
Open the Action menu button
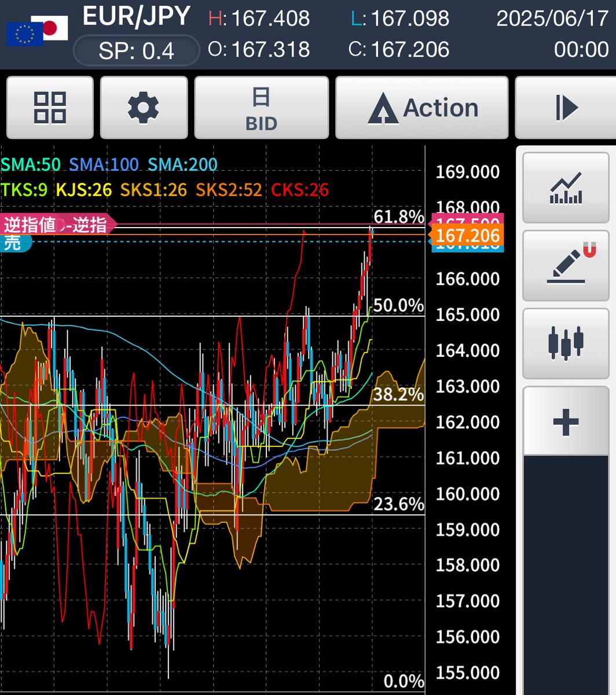click(422, 108)
